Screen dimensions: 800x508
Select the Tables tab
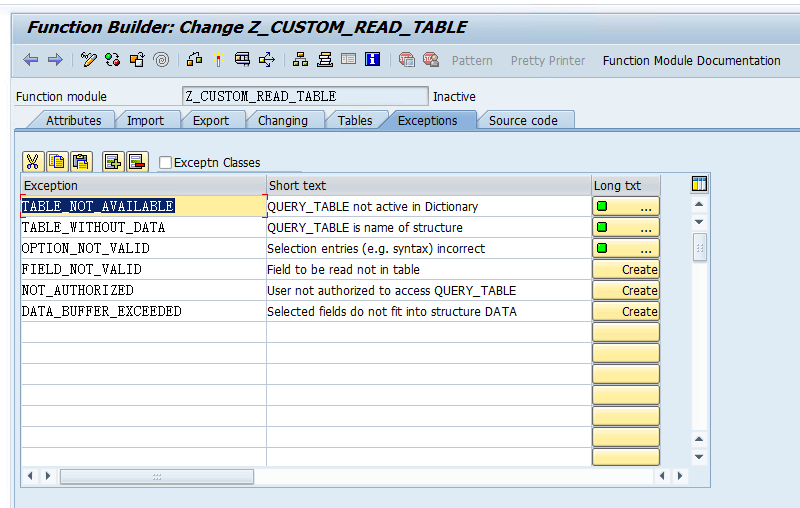[x=355, y=120]
